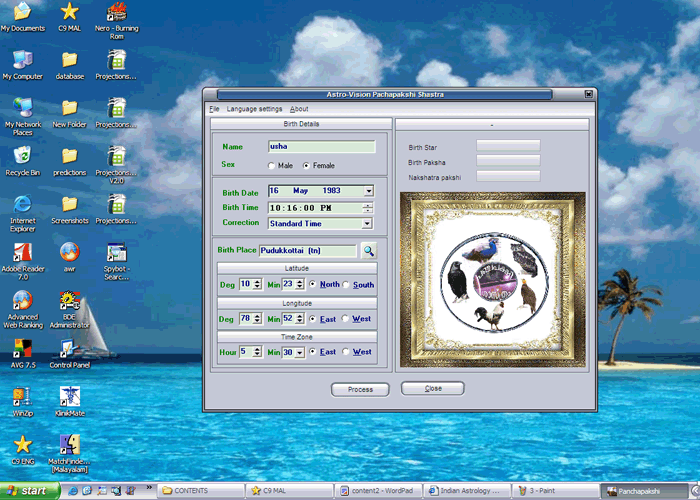This screenshot has height=500, width=700.
Task: Open the Screenshots folder icon
Action: [x=70, y=210]
